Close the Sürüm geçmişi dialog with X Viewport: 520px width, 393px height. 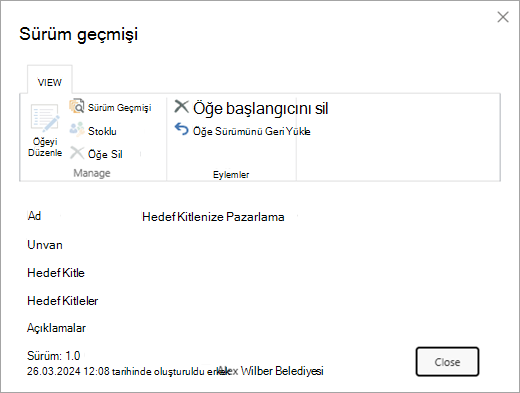coord(503,17)
